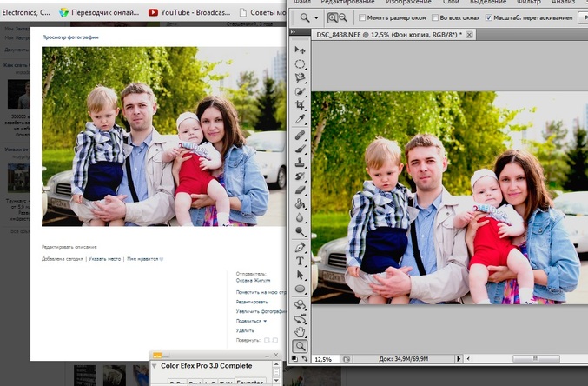Uncheck 'Масштаб. перетаскиванием' checkbox
The width and height of the screenshot is (588, 386).
click(x=487, y=17)
